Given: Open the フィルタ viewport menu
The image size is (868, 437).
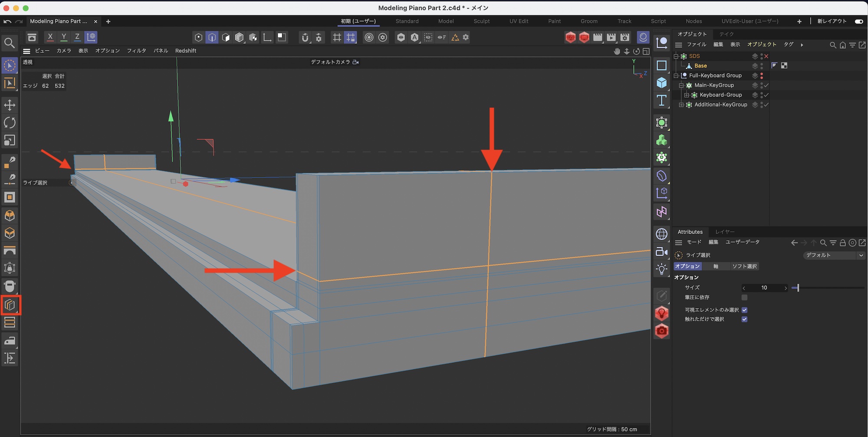Looking at the screenshot, I should (136, 51).
